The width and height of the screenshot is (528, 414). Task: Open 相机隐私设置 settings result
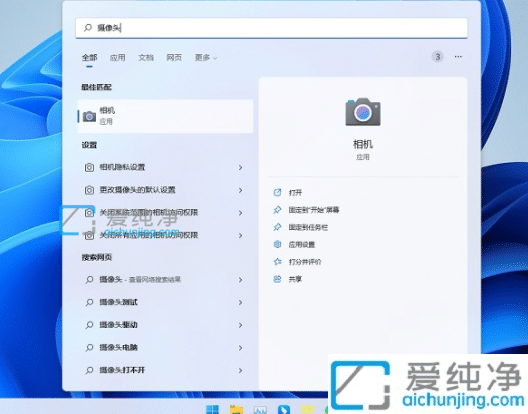(165, 167)
